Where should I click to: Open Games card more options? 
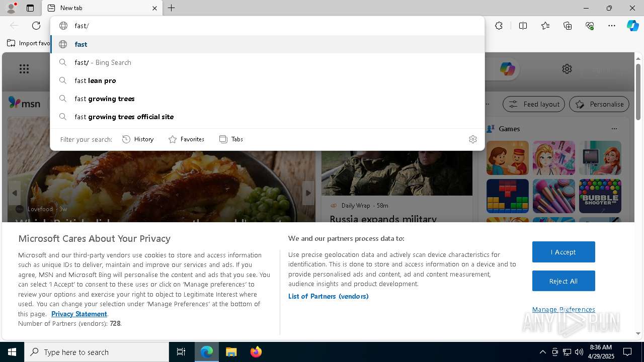[x=614, y=129]
